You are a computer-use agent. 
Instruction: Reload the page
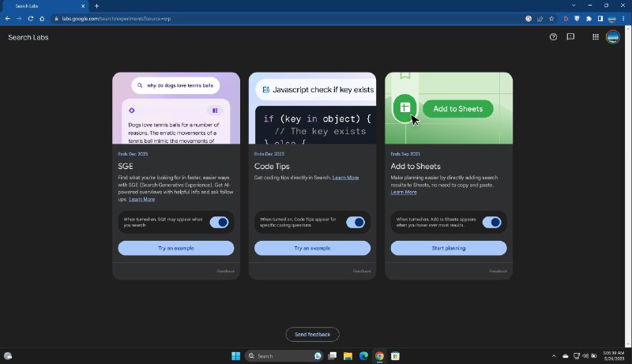click(x=31, y=18)
